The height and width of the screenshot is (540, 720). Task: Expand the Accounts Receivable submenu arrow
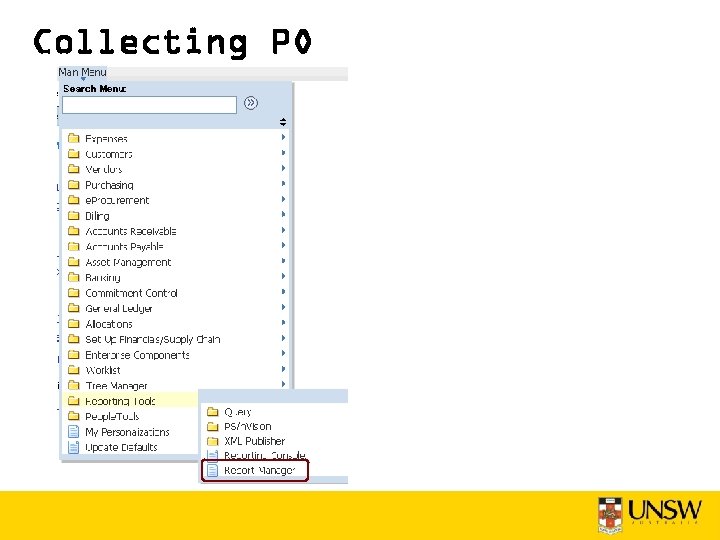(x=283, y=230)
